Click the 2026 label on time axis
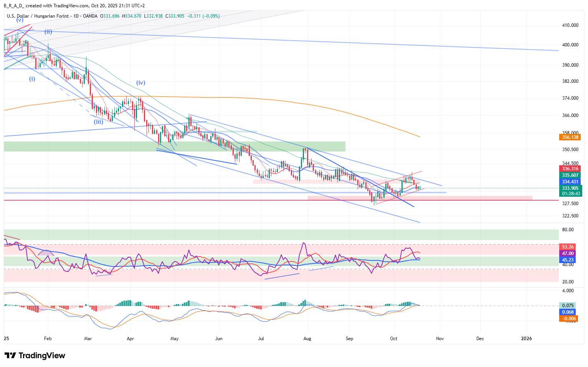588x367 pixels. pos(526,339)
